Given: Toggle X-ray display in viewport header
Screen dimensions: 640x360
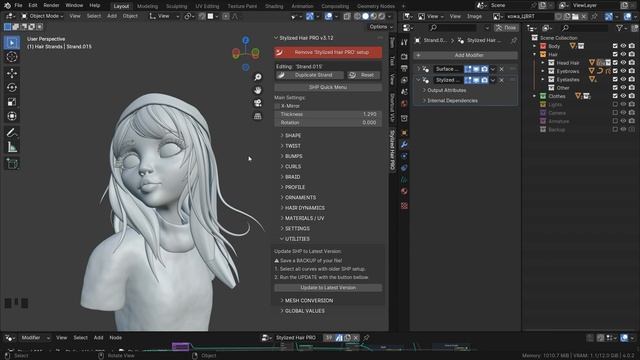Looking at the screenshot, I should [x=347, y=16].
